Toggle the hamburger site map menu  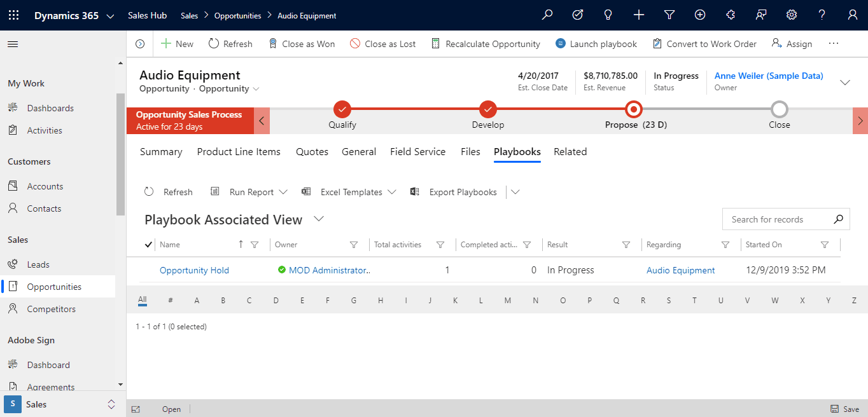click(x=13, y=44)
